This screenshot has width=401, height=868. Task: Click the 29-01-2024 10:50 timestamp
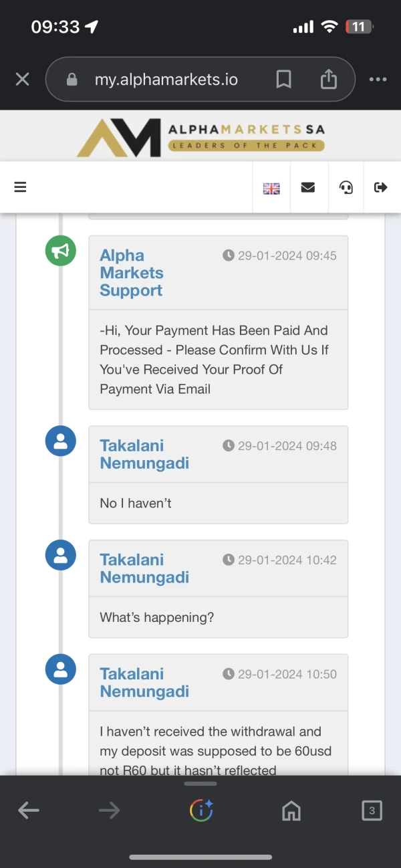coord(280,674)
